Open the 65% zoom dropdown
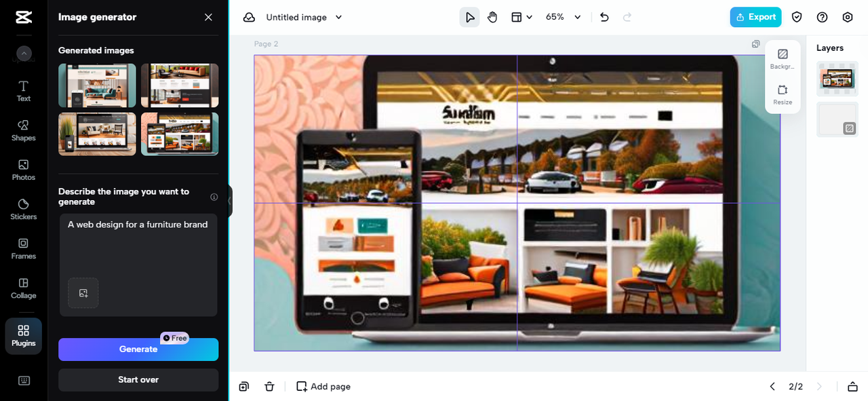 click(x=564, y=17)
